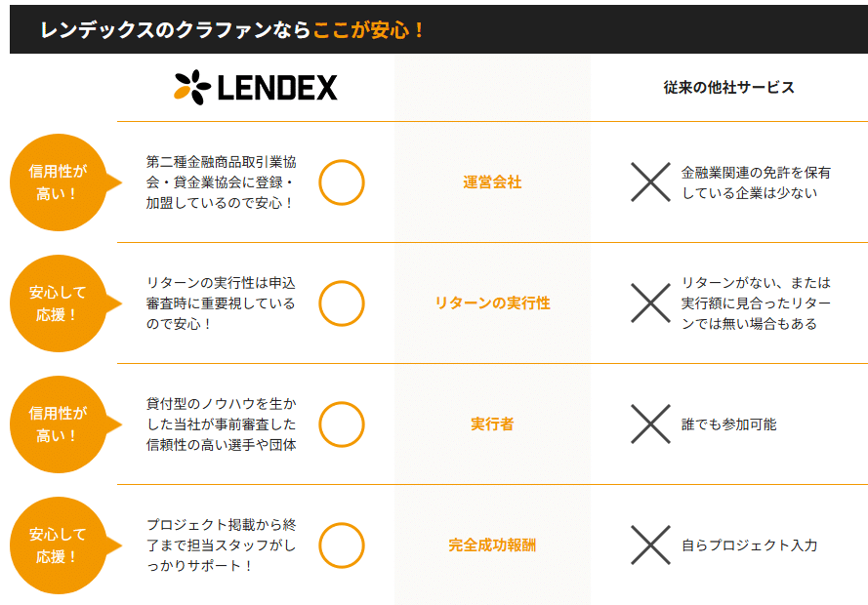Click the 完全成功報酬 center label
868x605 pixels.
tap(492, 545)
